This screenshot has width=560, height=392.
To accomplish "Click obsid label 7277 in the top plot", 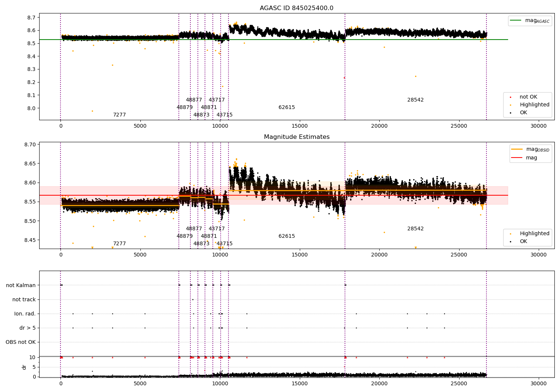I will point(119,115).
